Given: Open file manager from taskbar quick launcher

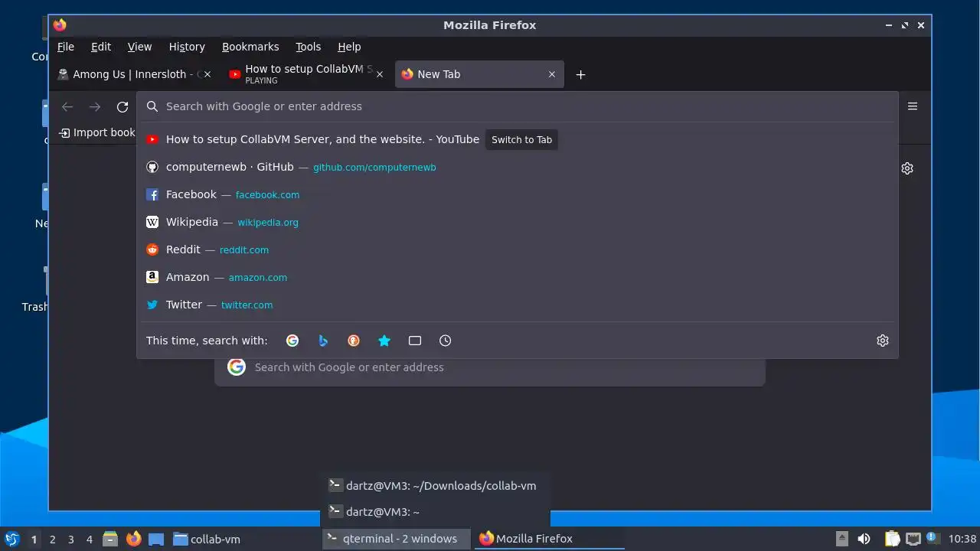Looking at the screenshot, I should click(110, 539).
